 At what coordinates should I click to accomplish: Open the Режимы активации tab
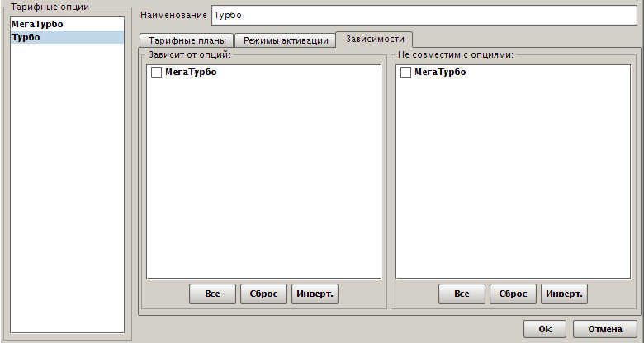[286, 40]
